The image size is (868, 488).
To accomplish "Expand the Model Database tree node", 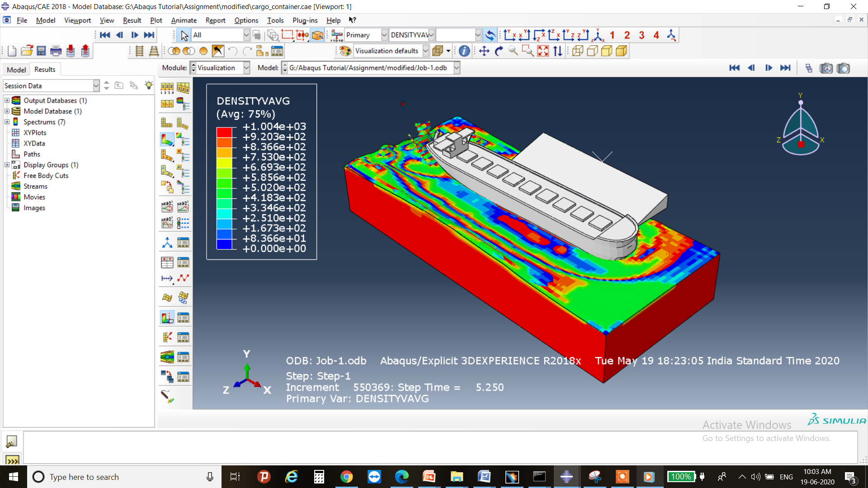I will pos(7,111).
